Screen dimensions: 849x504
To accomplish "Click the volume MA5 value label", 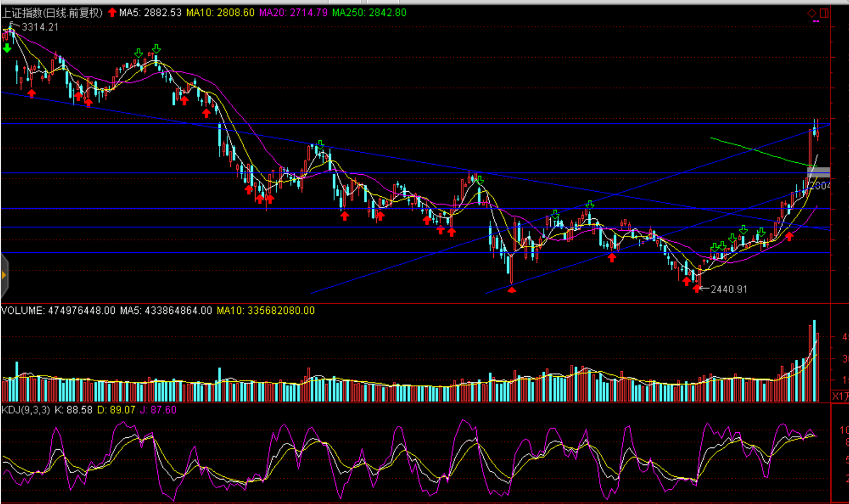I will point(166,311).
